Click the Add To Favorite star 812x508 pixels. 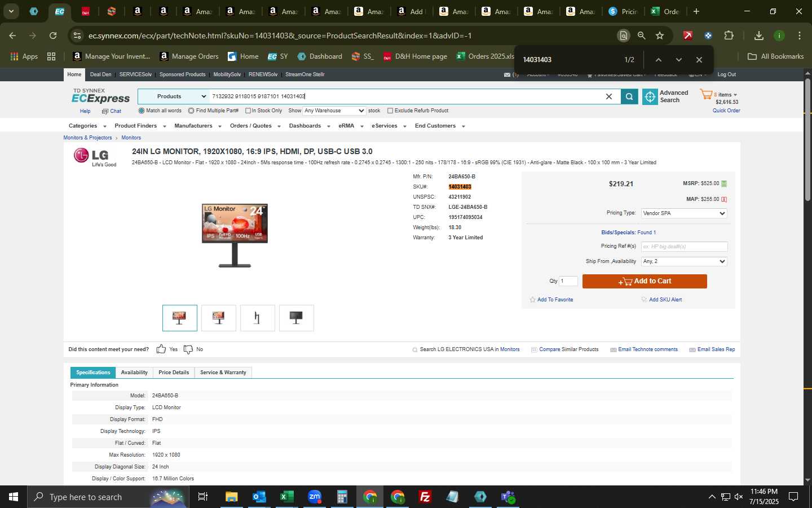click(532, 300)
